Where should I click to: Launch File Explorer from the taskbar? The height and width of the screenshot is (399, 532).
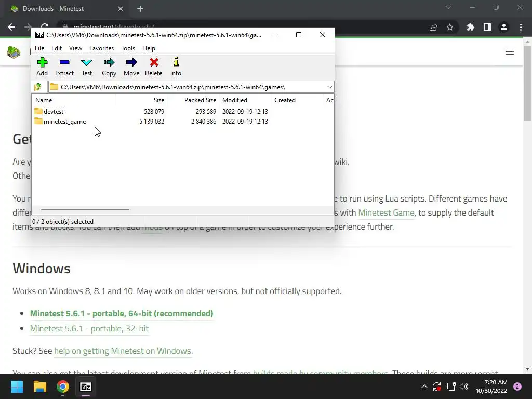pyautogui.click(x=39, y=387)
